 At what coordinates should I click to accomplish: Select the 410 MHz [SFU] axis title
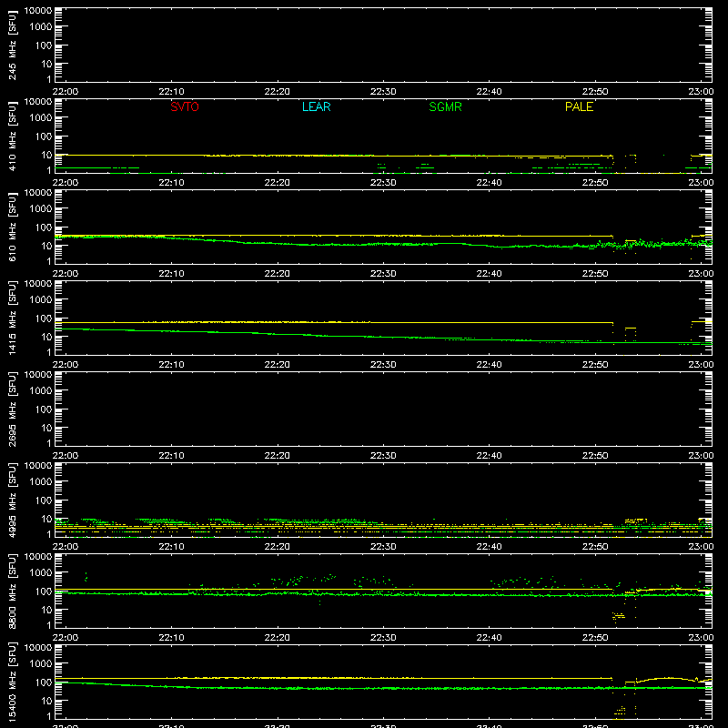tap(12, 136)
